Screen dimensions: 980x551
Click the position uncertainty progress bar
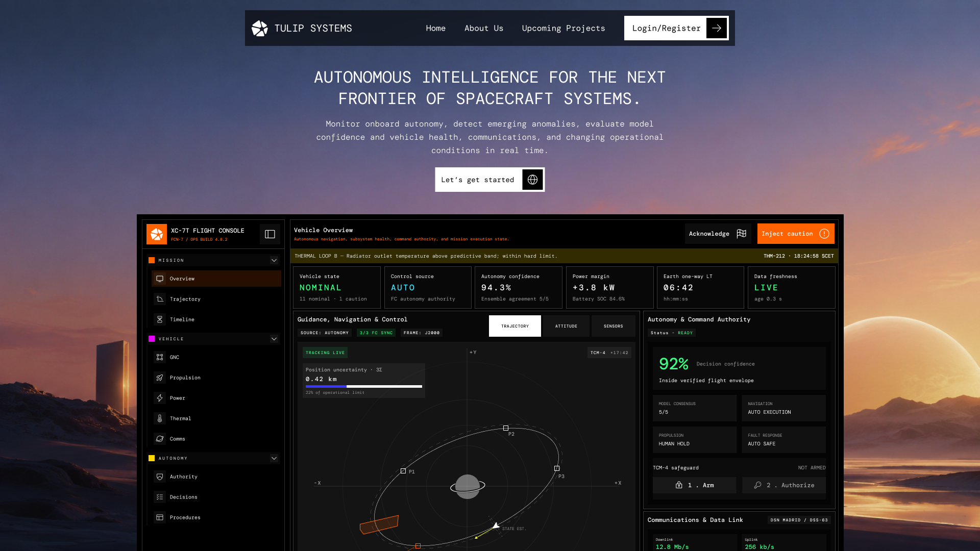[x=364, y=387]
